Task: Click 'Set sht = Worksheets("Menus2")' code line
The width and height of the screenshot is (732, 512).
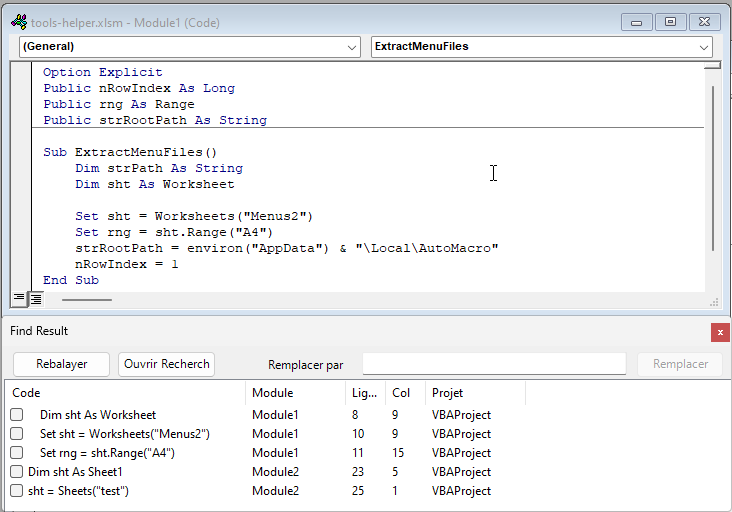Action: [194, 216]
